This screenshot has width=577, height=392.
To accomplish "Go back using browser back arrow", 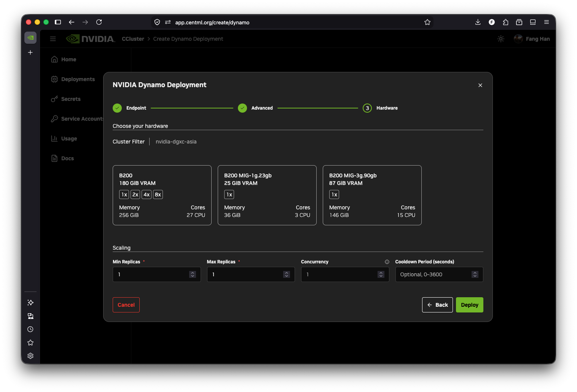I will [x=72, y=22].
